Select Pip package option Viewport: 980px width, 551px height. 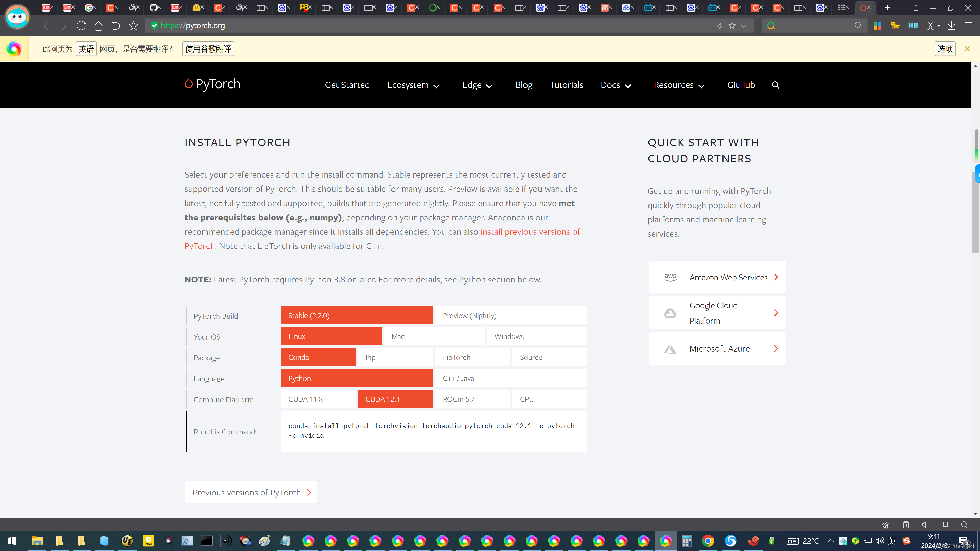(x=395, y=357)
